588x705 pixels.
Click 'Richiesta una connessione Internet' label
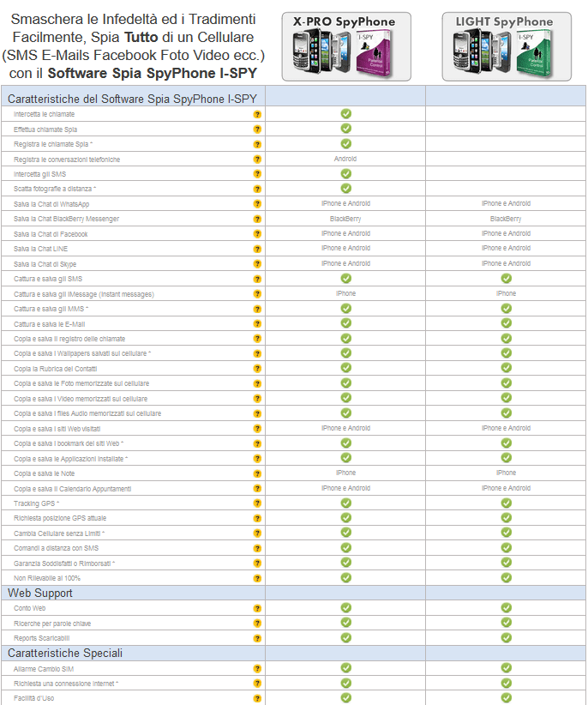pyautogui.click(x=66, y=684)
